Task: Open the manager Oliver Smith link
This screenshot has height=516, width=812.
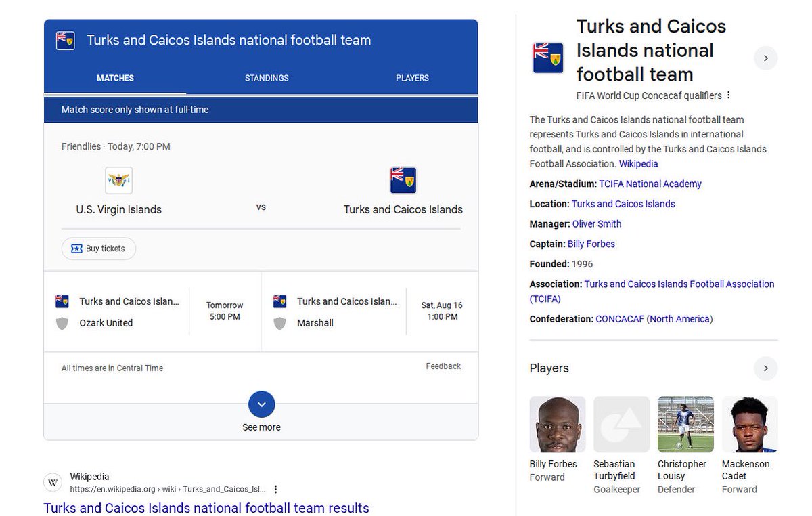Action: click(597, 224)
